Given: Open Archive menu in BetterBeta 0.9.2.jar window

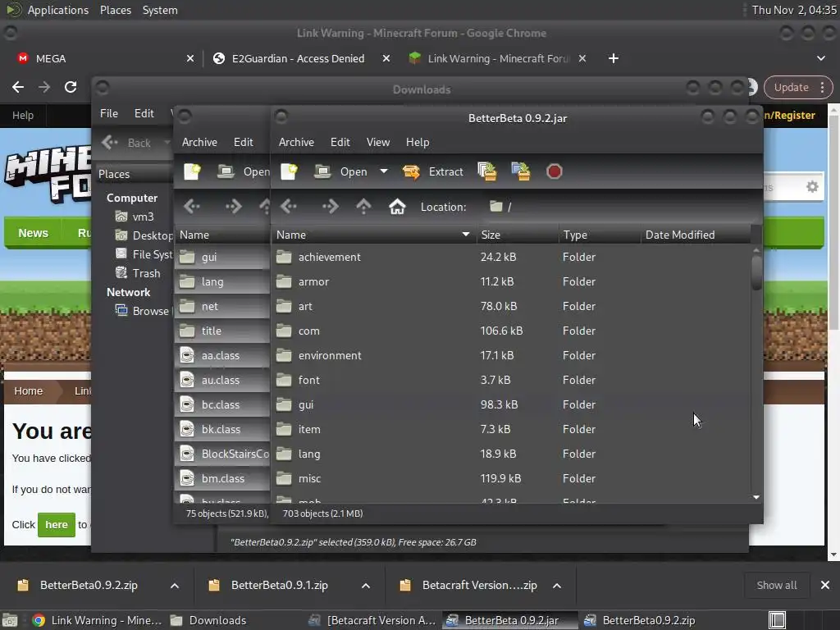Looking at the screenshot, I should click(x=296, y=143).
